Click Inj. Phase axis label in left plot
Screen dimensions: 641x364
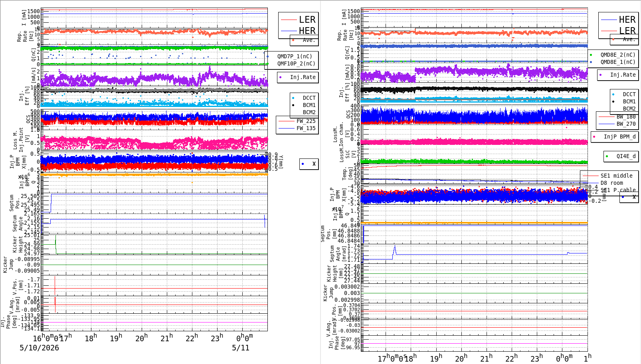[x=9, y=322]
